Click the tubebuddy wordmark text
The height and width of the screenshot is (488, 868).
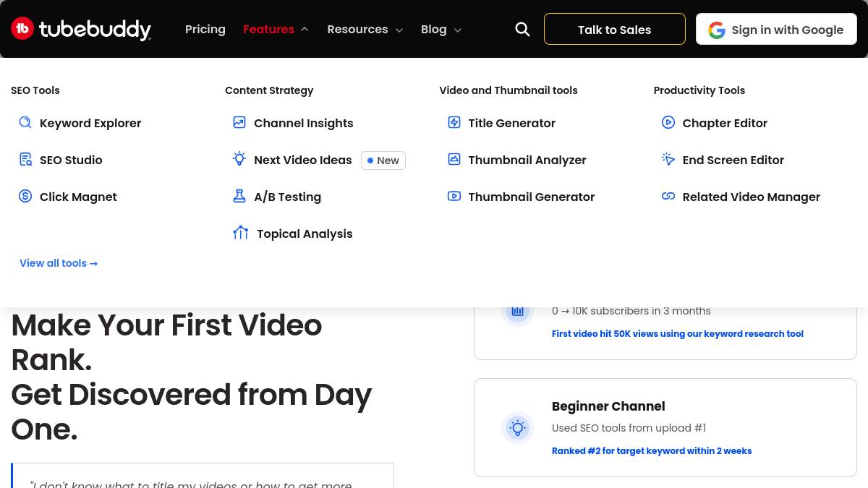pos(95,30)
